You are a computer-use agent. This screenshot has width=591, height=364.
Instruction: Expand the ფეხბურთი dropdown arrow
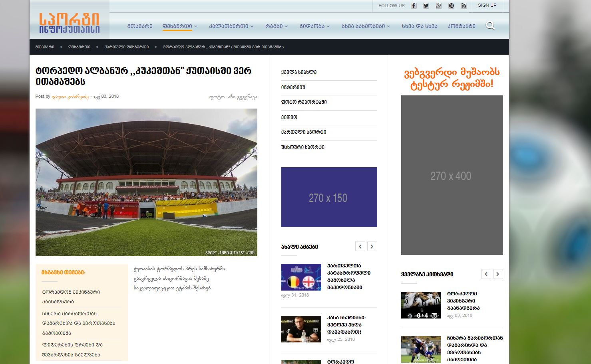[x=196, y=26]
